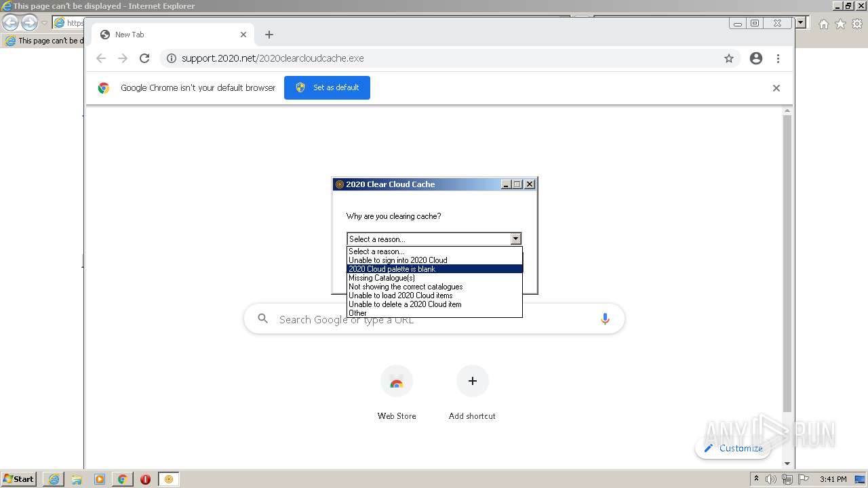868x488 pixels.
Task: Choose 'Select a reason...' list entry
Action: point(435,251)
